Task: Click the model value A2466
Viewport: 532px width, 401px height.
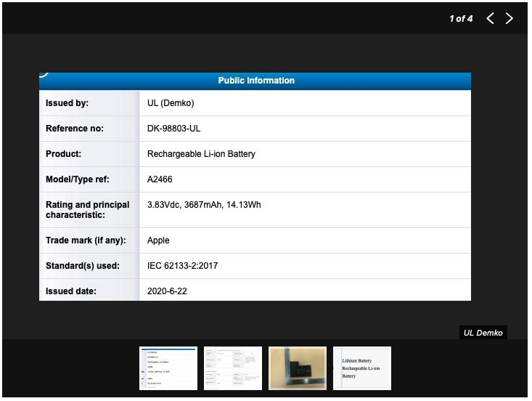Action: [160, 179]
